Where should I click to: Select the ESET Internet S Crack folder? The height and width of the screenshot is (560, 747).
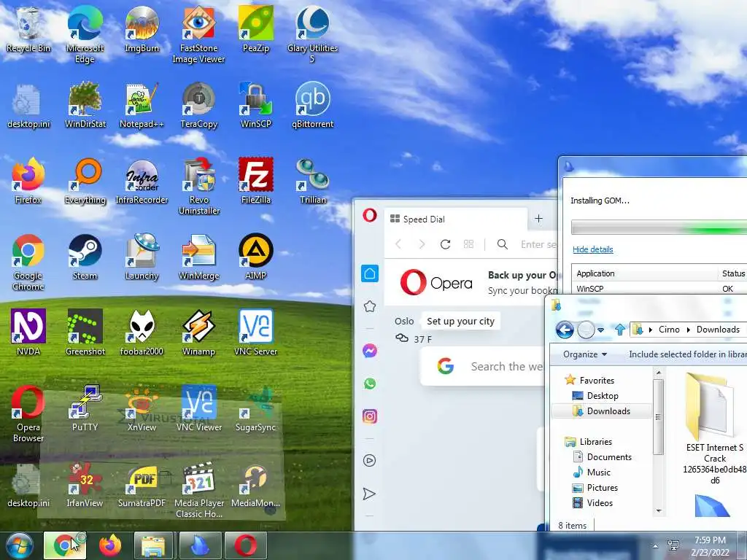(x=713, y=429)
